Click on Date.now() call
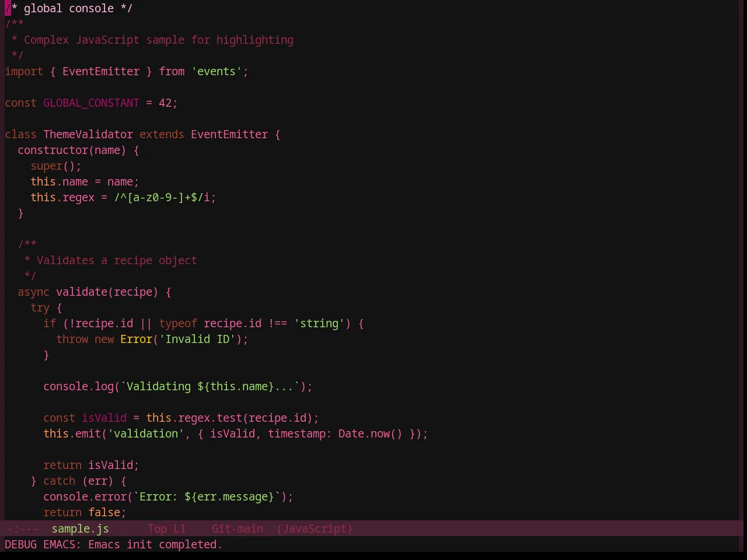Viewport: 747px width, 560px height. (x=371, y=433)
